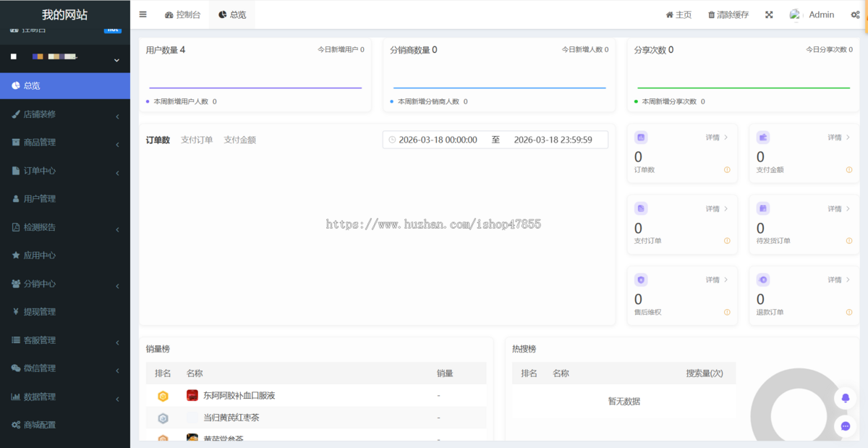This screenshot has height=448, width=868.
Task: Click the clock icon in the date range picker
Action: [x=392, y=140]
